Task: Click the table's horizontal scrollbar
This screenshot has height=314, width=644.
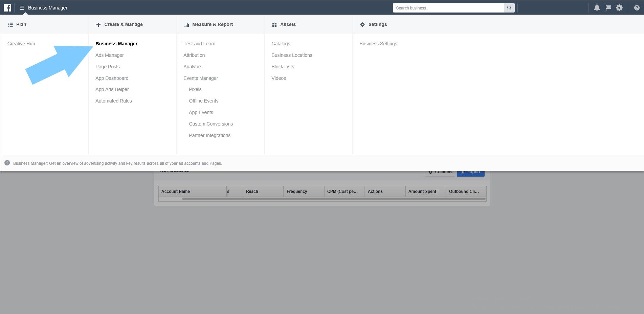Action: tap(334, 199)
